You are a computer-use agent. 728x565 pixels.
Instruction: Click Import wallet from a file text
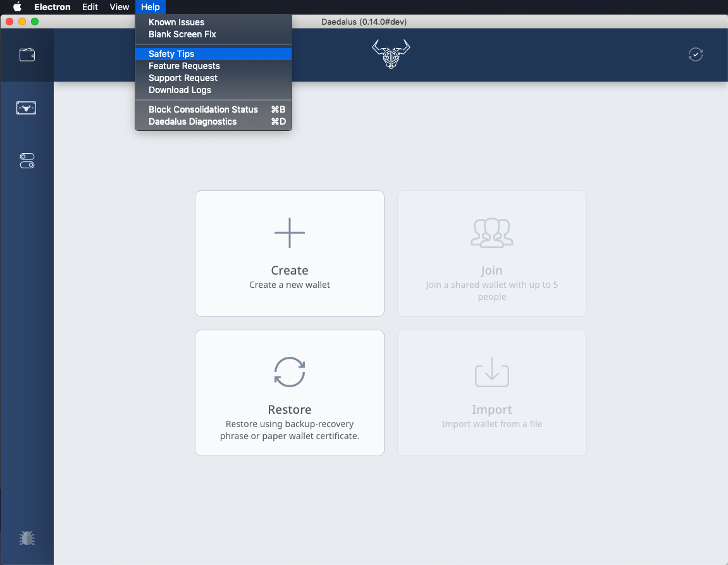point(491,424)
